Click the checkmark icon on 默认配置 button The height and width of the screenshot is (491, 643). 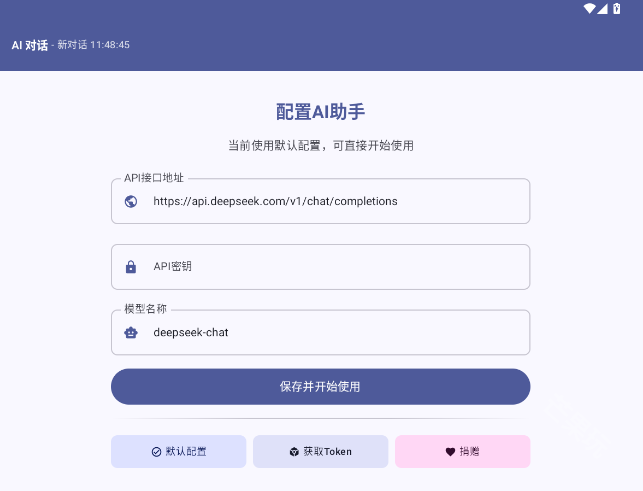point(156,452)
